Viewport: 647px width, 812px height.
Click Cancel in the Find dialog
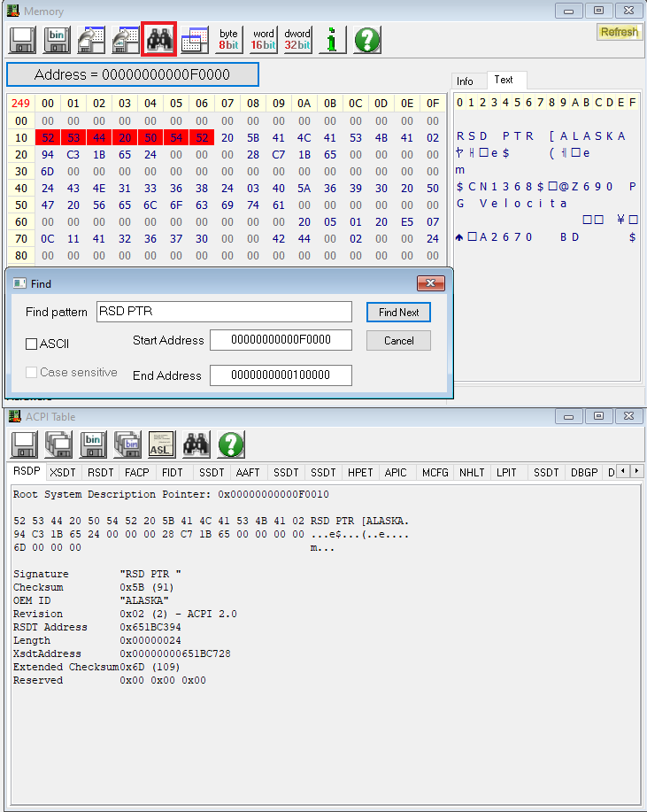[398, 341]
